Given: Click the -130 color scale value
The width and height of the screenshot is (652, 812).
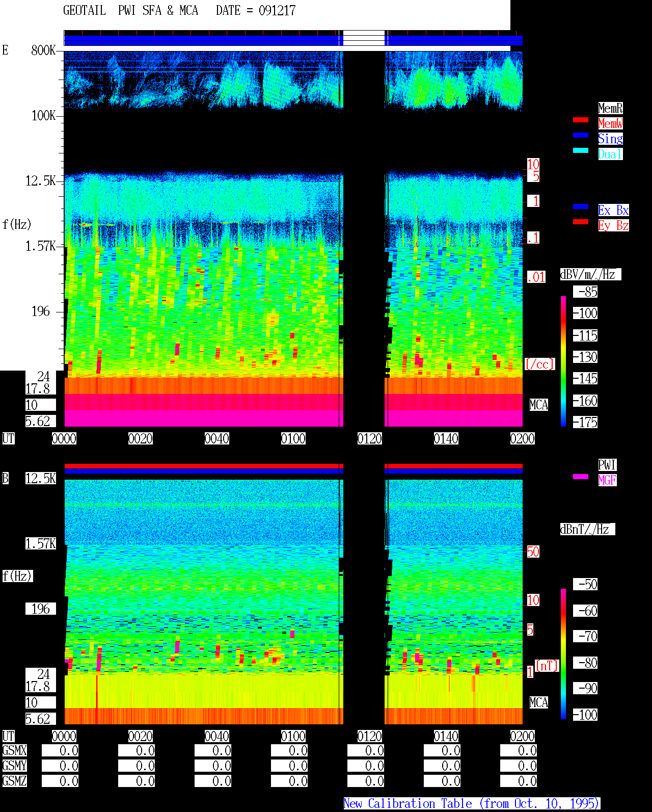Looking at the screenshot, I should click(585, 357).
